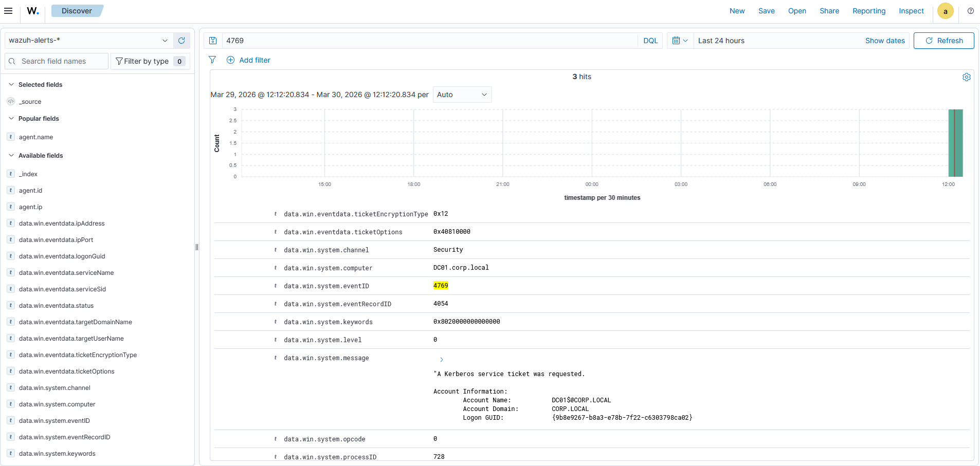Click the sidebar resize handle icon
The height and width of the screenshot is (466, 980).
coord(197,247)
